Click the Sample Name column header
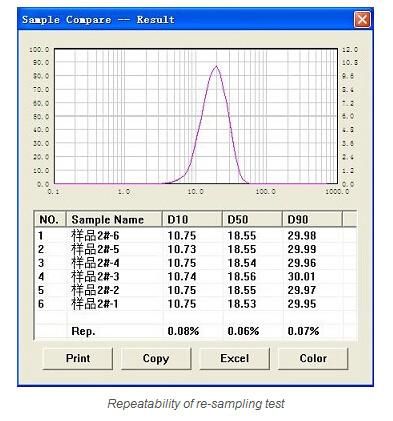The width and height of the screenshot is (393, 421). coord(114,219)
